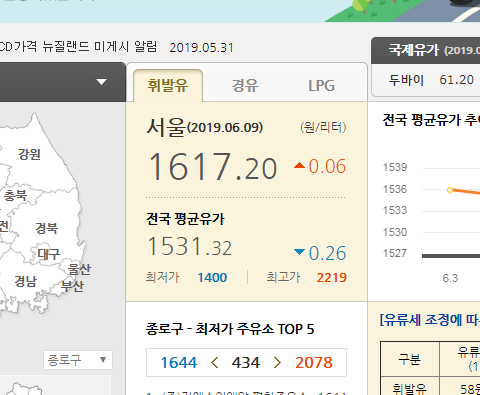
Task: Select 강원 on the map
Action: click(x=29, y=154)
